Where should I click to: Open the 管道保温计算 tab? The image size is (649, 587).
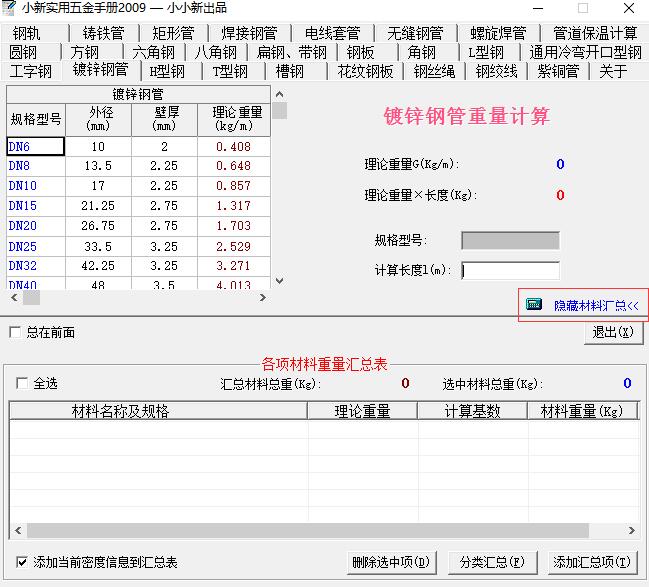tap(594, 33)
